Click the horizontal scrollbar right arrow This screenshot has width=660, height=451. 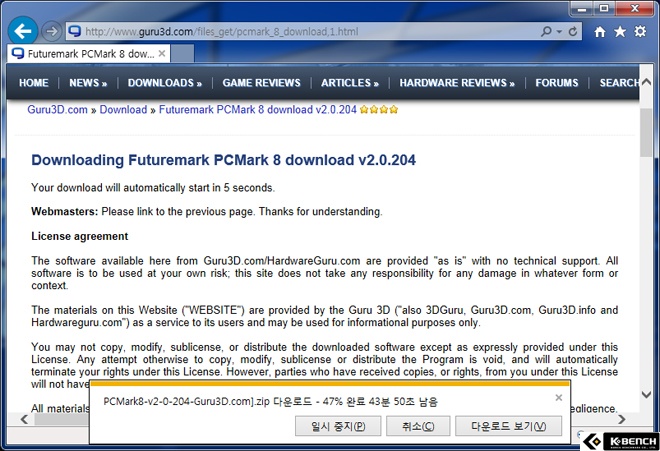[622, 419]
